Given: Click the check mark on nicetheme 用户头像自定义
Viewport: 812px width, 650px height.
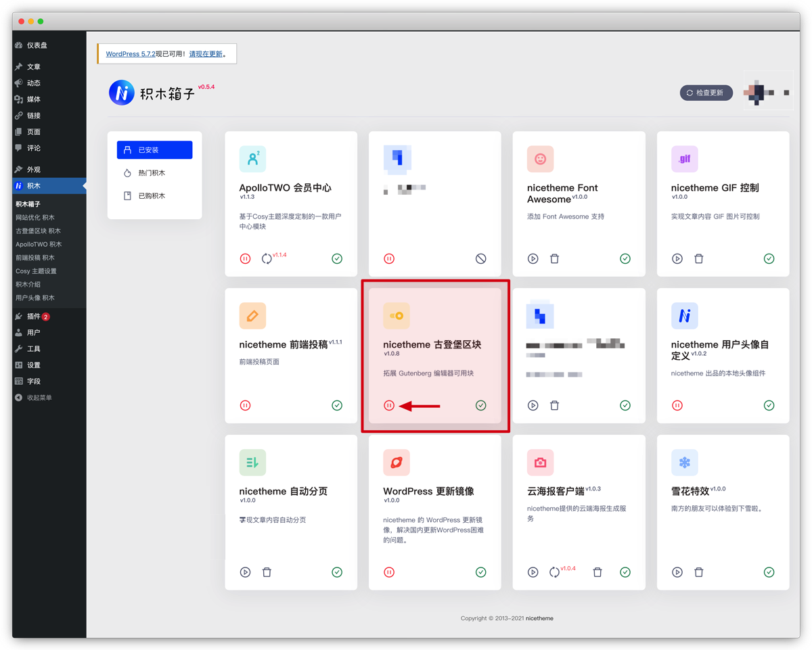Looking at the screenshot, I should [769, 405].
